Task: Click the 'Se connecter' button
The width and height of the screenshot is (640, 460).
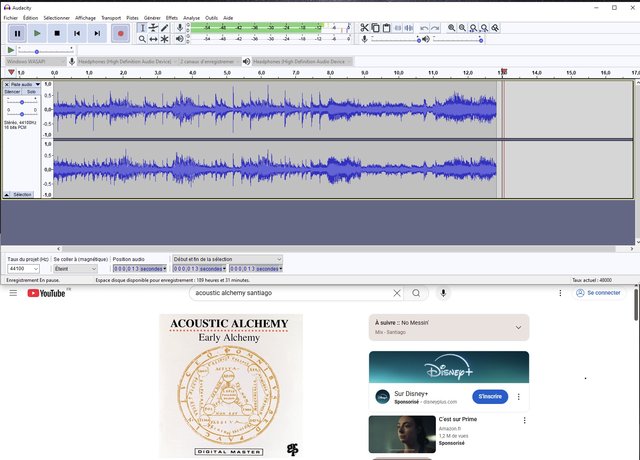Action: coord(598,293)
